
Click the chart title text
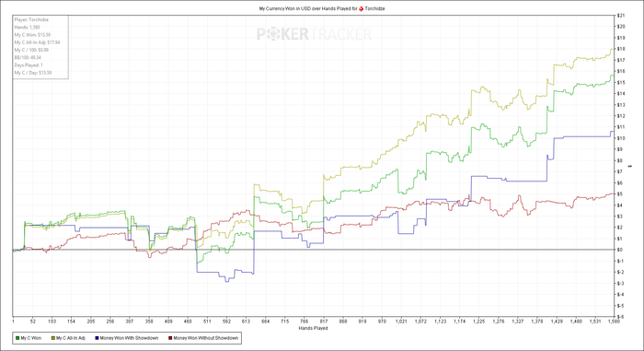[322, 8]
